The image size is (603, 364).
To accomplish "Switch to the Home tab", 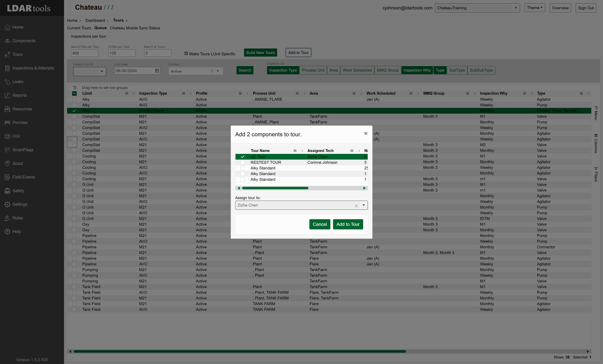I will [x=72, y=20].
